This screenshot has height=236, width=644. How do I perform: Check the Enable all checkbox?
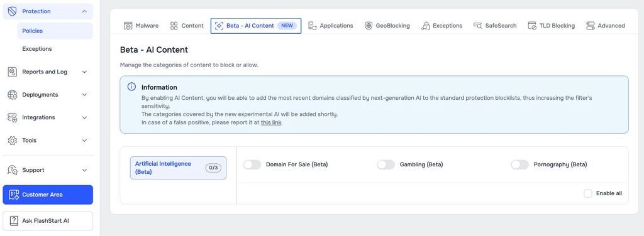click(588, 193)
